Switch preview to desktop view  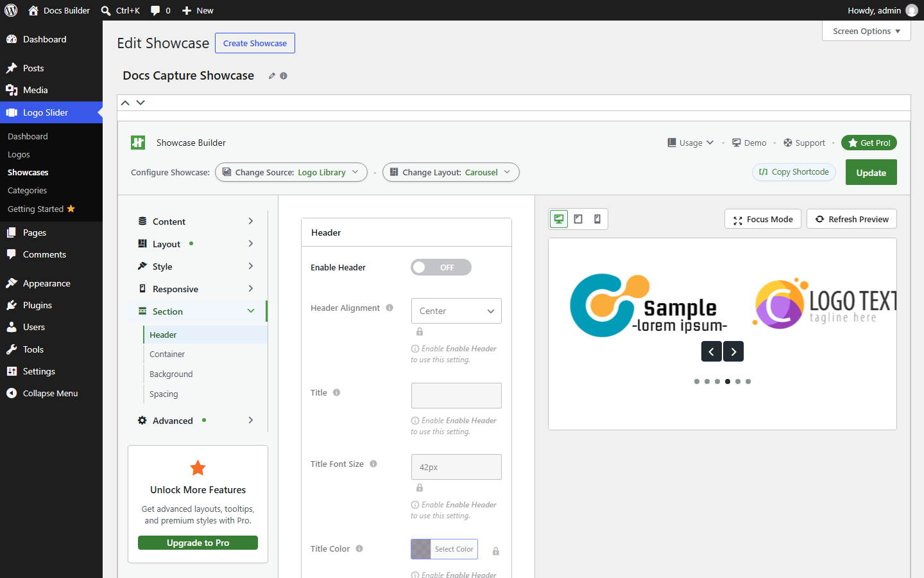(x=559, y=219)
